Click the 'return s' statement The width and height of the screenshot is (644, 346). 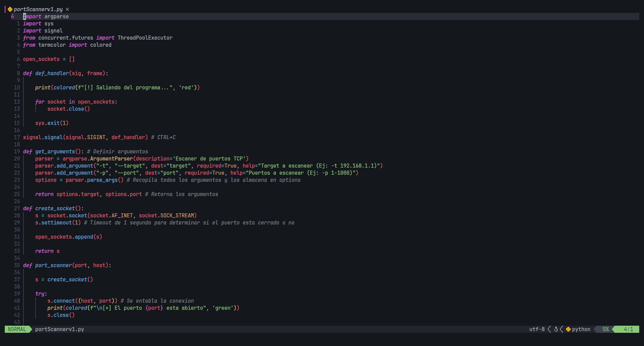47,251
